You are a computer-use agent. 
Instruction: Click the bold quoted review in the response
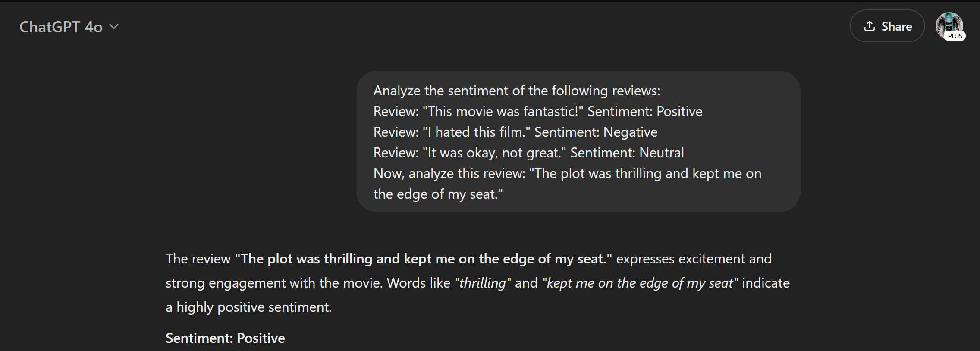pos(423,259)
